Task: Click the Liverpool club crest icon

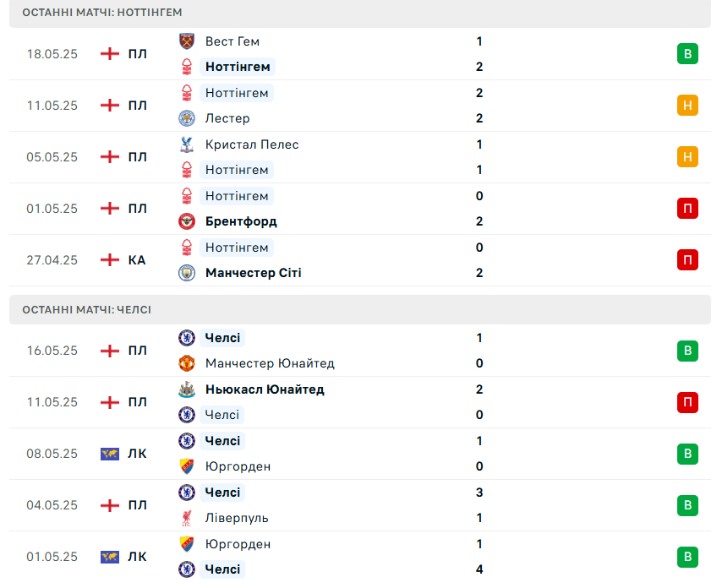Action: click(x=187, y=518)
